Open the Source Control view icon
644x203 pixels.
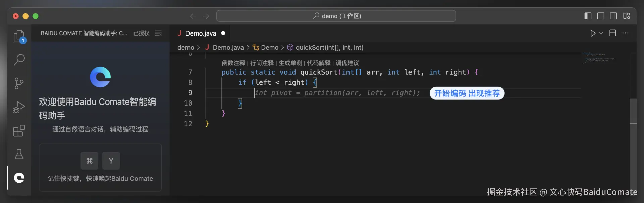pos(19,83)
